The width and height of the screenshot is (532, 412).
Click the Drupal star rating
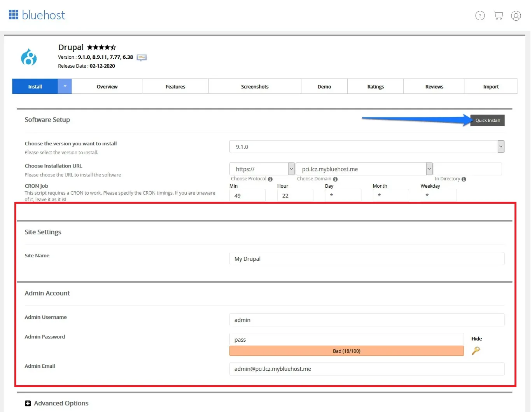(x=101, y=47)
